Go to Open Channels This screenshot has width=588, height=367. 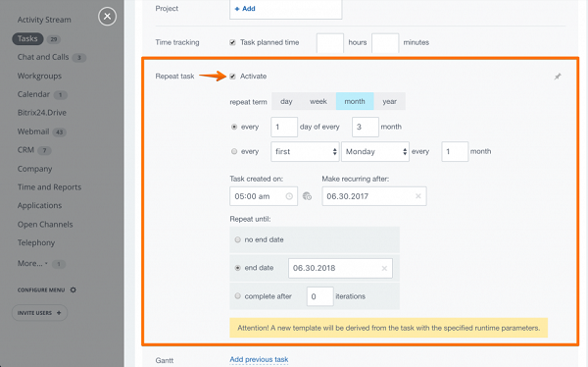coord(45,225)
